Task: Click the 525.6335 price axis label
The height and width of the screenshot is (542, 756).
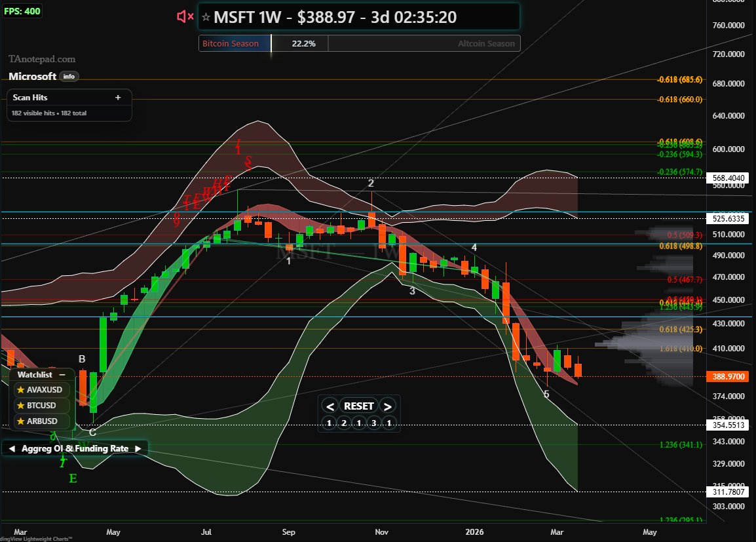Action: [x=728, y=218]
